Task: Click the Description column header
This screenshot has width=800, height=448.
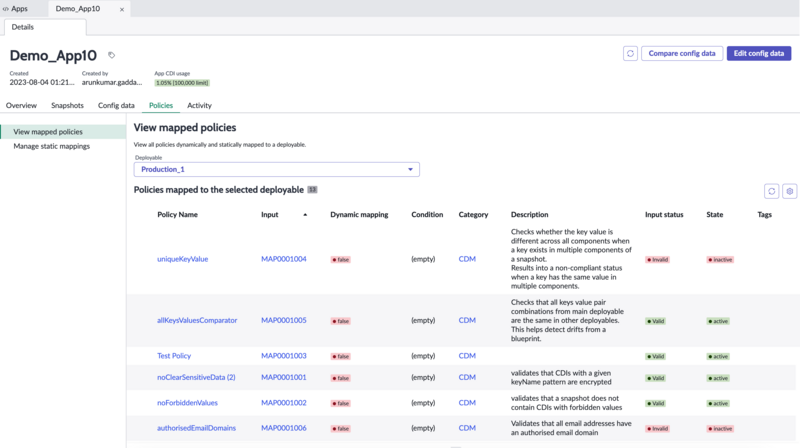Action: [530, 215]
